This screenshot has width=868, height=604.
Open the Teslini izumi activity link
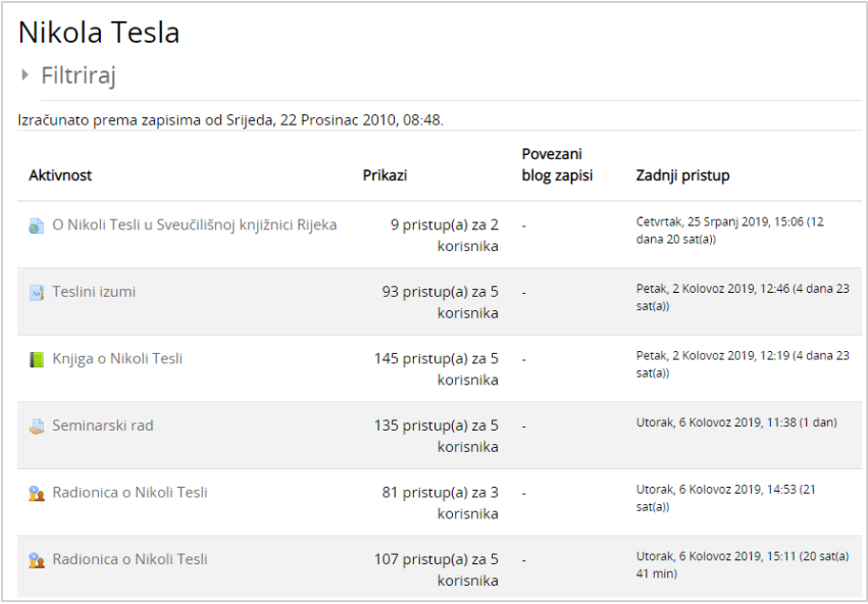click(x=94, y=292)
